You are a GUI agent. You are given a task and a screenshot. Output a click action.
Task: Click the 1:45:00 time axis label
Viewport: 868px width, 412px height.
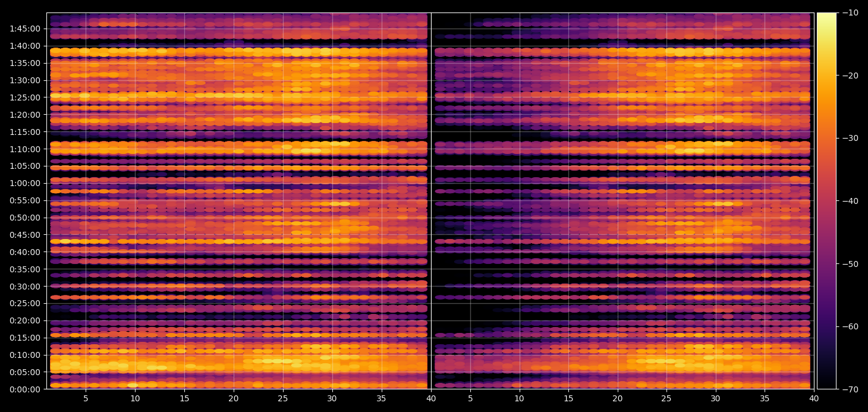click(25, 29)
